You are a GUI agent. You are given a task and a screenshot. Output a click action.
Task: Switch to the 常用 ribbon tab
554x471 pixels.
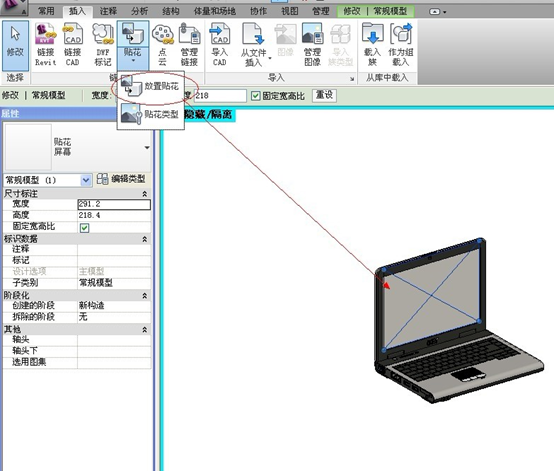[x=46, y=11]
